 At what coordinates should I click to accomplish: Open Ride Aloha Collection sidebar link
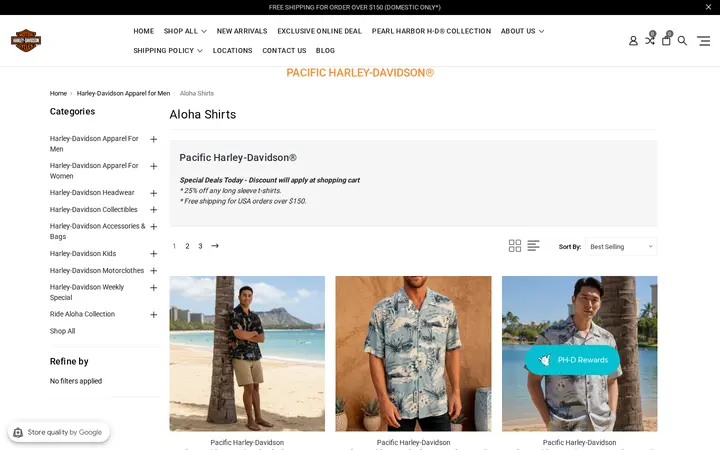pos(82,314)
